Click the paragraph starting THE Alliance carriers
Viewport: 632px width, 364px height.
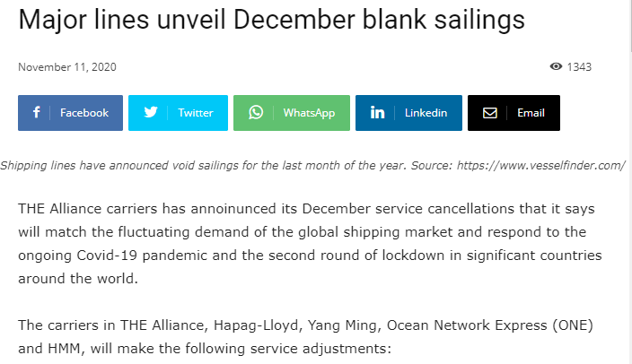(310, 244)
